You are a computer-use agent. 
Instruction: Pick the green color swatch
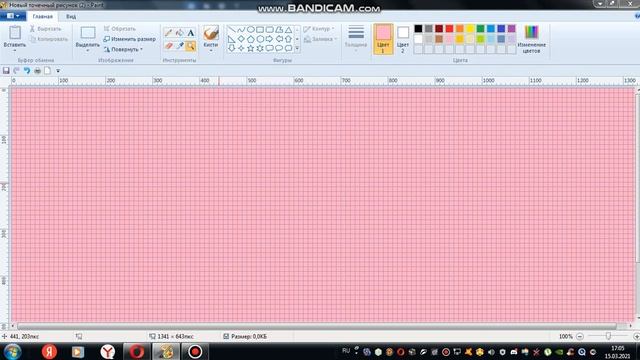(x=480, y=28)
